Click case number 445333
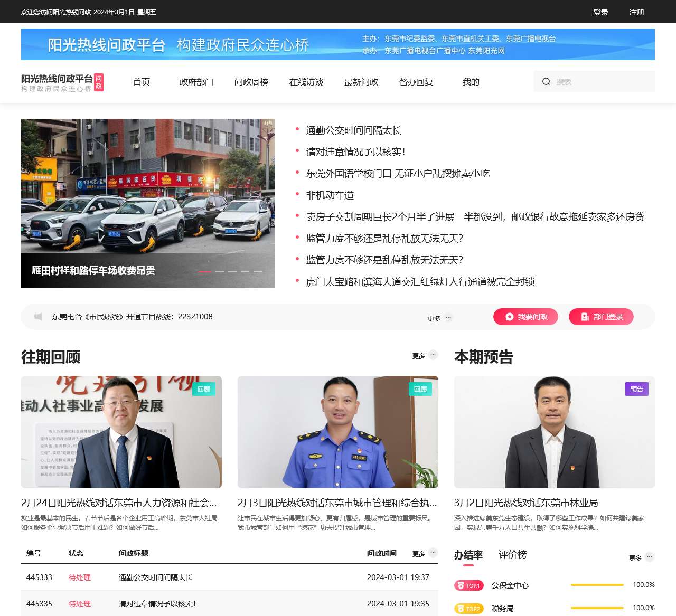Viewport: 676px width, 616px height. [39, 577]
